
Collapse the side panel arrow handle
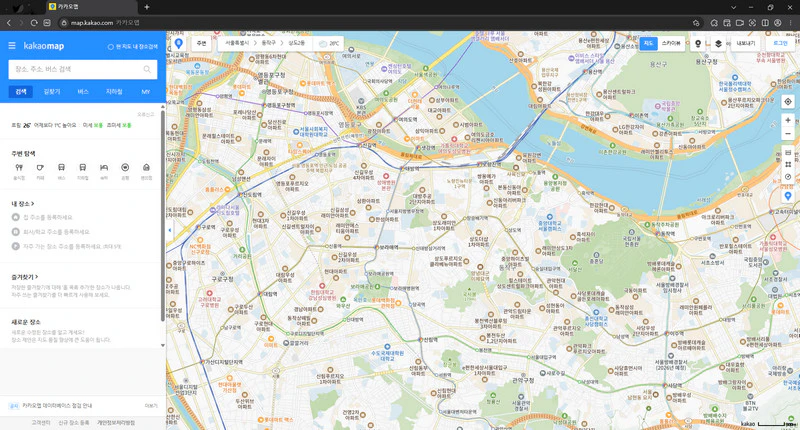click(169, 230)
